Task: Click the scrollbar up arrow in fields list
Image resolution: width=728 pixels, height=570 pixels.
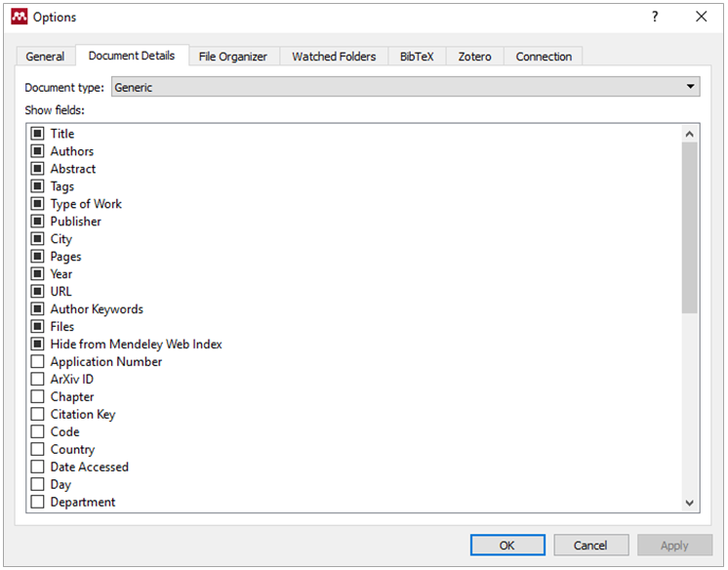Action: tap(690, 134)
